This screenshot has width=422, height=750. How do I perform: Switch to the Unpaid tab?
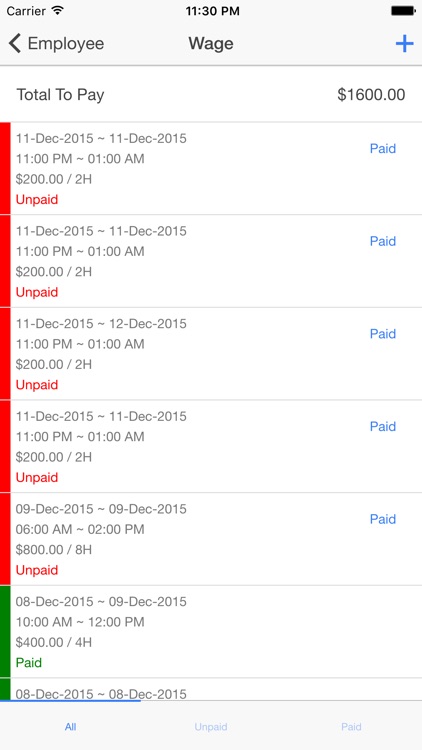211,727
